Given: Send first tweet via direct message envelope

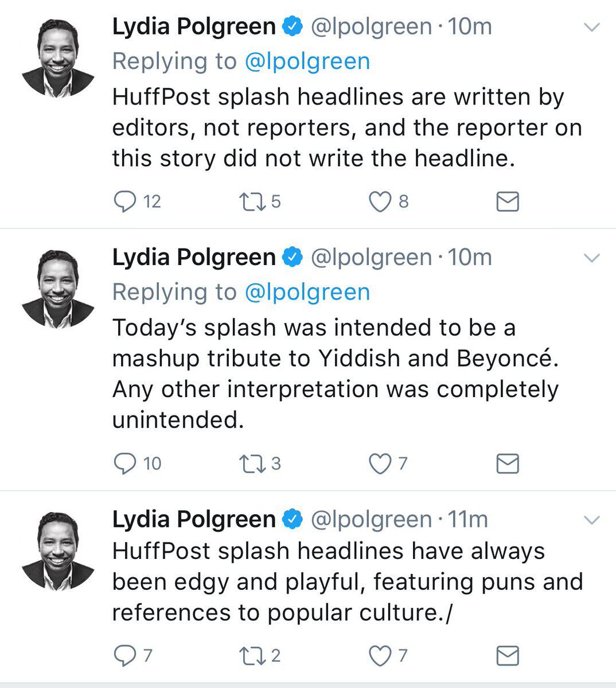Looking at the screenshot, I should click(508, 202).
